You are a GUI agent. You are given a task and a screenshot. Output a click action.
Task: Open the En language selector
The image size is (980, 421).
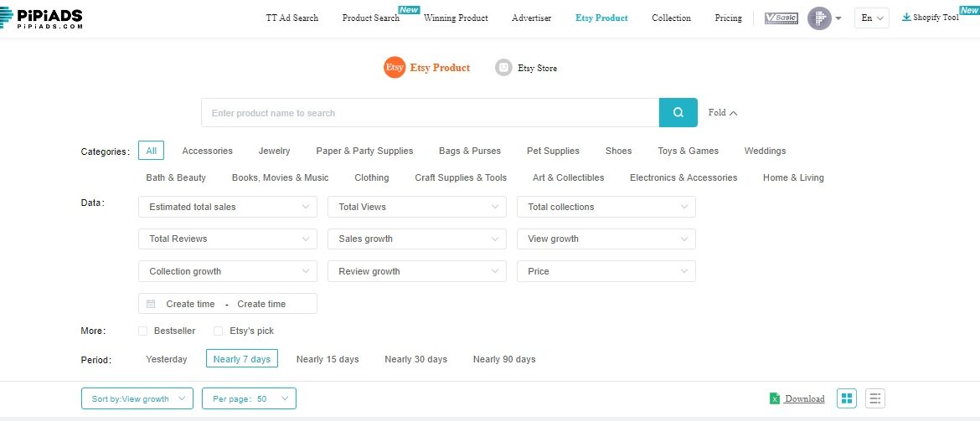(x=872, y=18)
